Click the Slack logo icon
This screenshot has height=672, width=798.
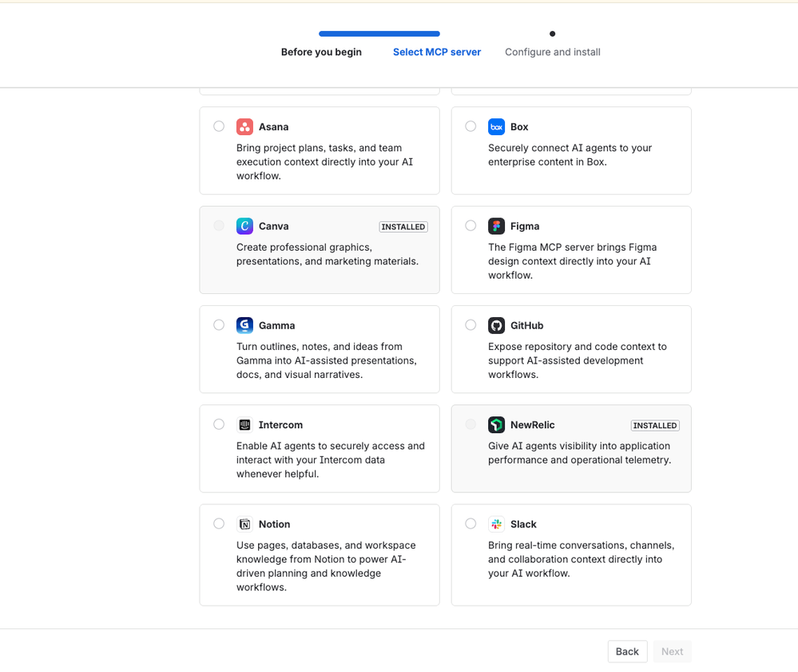click(496, 524)
